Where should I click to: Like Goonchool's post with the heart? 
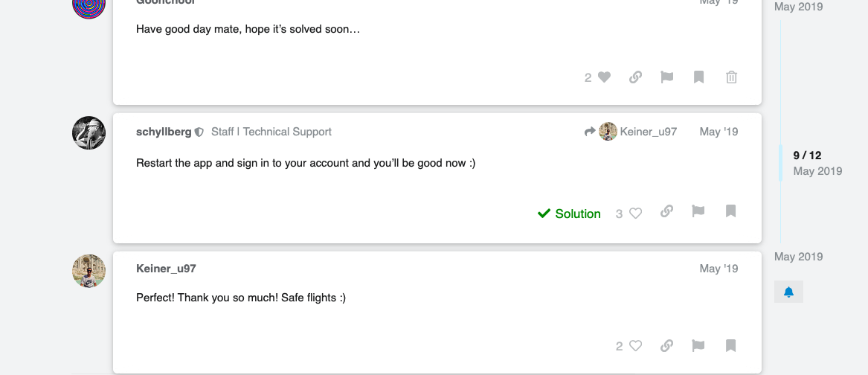click(604, 77)
